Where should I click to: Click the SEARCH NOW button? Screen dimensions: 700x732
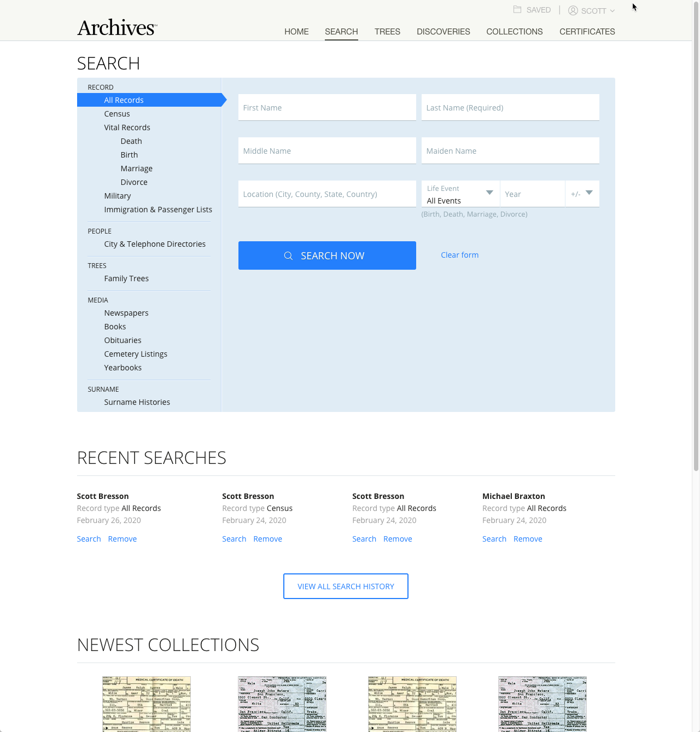click(x=327, y=255)
